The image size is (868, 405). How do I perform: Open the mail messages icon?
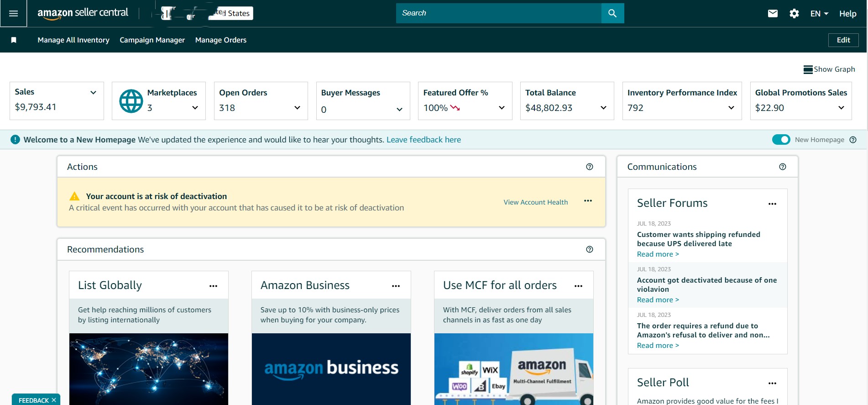coord(773,14)
